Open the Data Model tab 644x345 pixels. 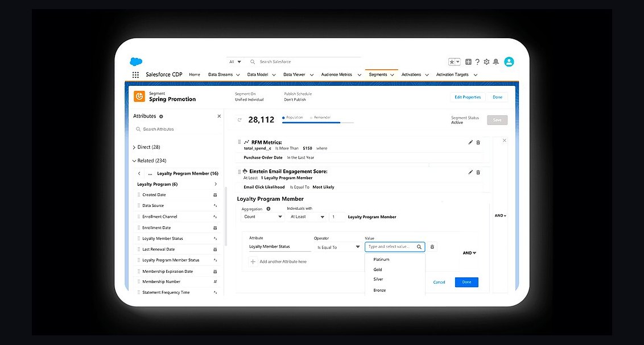coord(258,74)
